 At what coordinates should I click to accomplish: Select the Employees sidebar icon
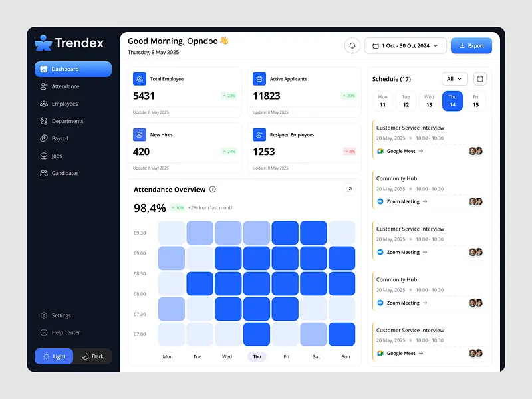[45, 104]
